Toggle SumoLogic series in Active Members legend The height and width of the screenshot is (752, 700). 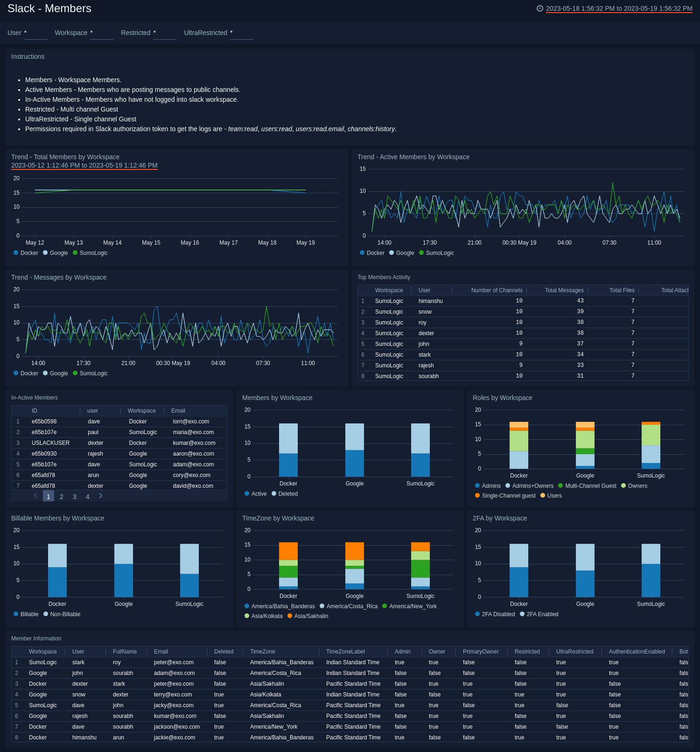[436, 253]
